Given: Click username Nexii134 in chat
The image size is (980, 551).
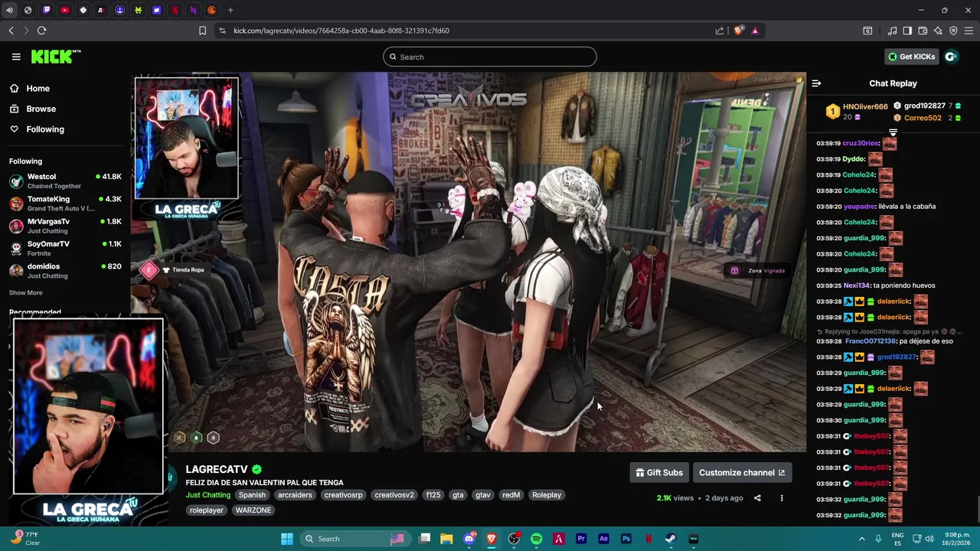Looking at the screenshot, I should coord(857,285).
